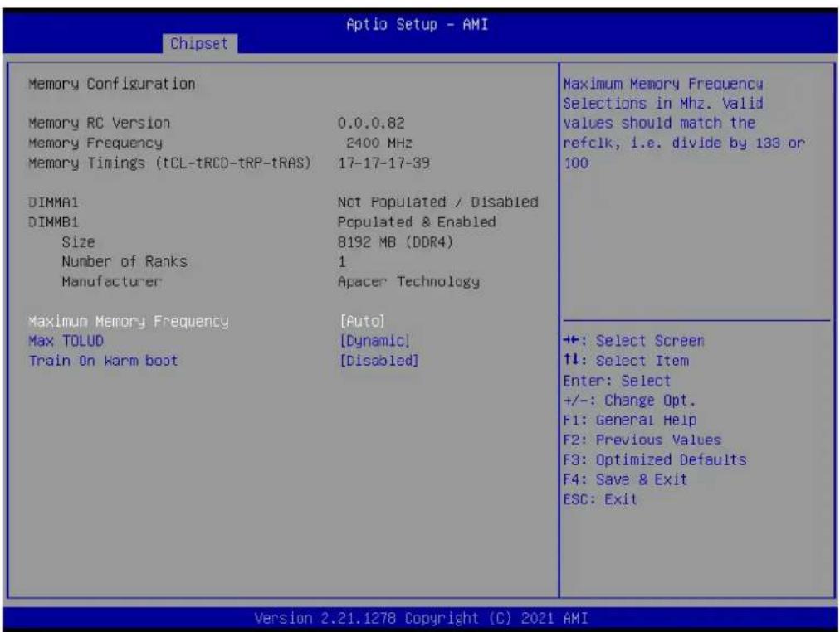Select Train On Warm boot option
Screen dimensions: 840x632
tap(103, 361)
